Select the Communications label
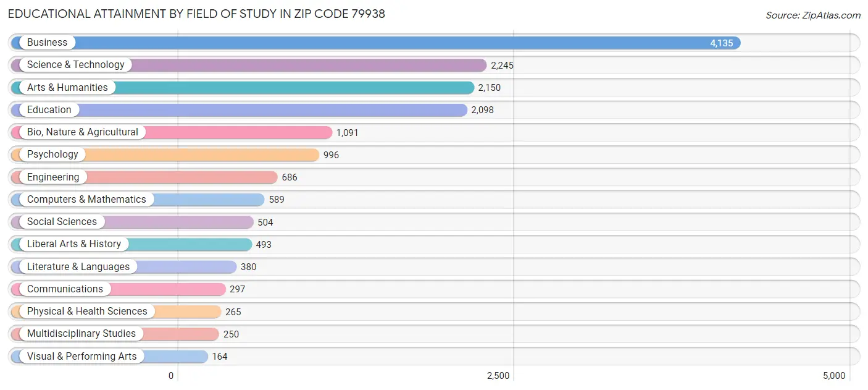The width and height of the screenshot is (868, 390). (x=65, y=289)
